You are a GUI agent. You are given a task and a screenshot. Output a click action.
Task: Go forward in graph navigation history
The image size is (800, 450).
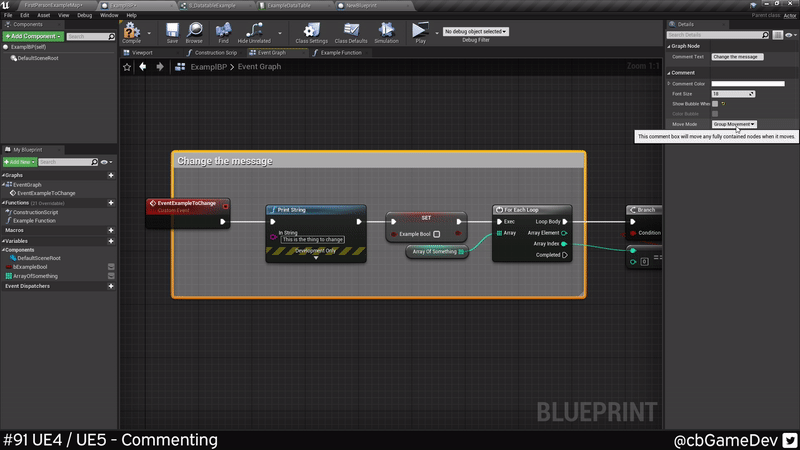pos(160,66)
